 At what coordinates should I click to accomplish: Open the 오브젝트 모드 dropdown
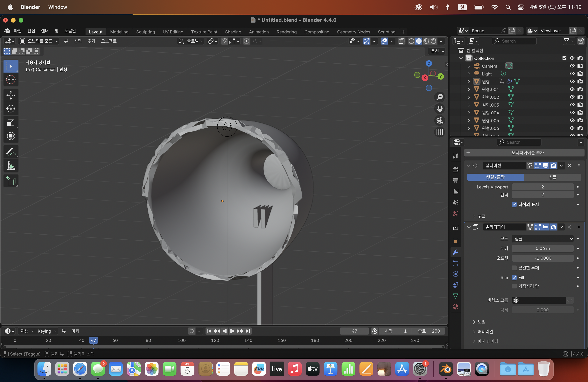(x=39, y=41)
